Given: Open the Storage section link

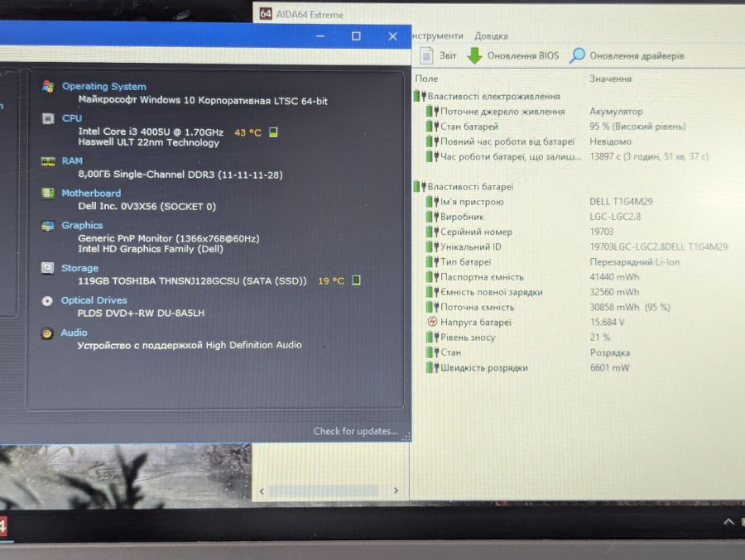Looking at the screenshot, I should (x=79, y=268).
